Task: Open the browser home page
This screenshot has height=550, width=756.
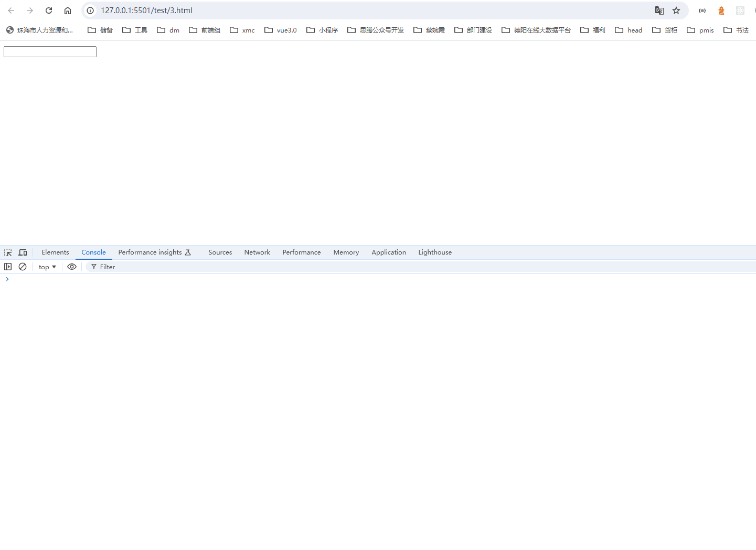Action: coord(67,10)
